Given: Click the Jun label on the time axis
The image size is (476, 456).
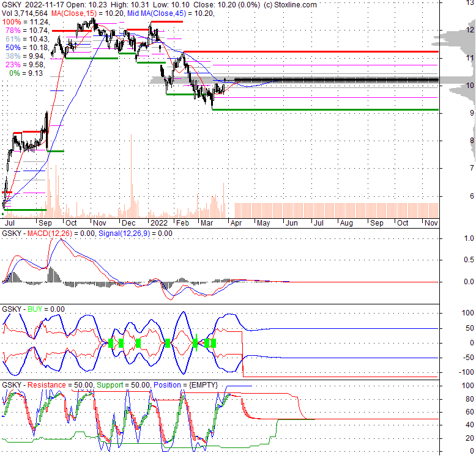Looking at the screenshot, I should point(291,223).
